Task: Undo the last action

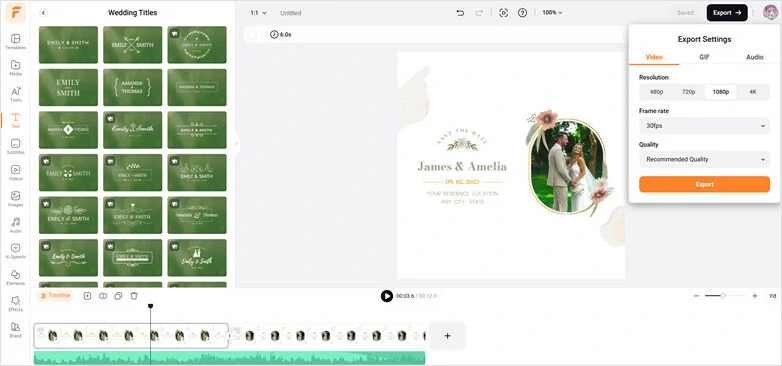Action: click(460, 13)
